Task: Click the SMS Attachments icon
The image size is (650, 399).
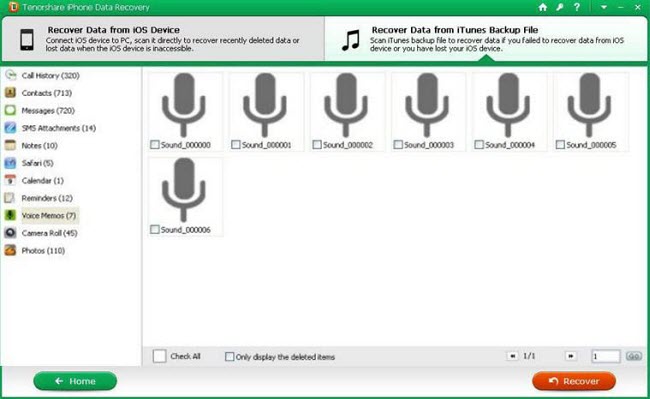Action: [10, 128]
